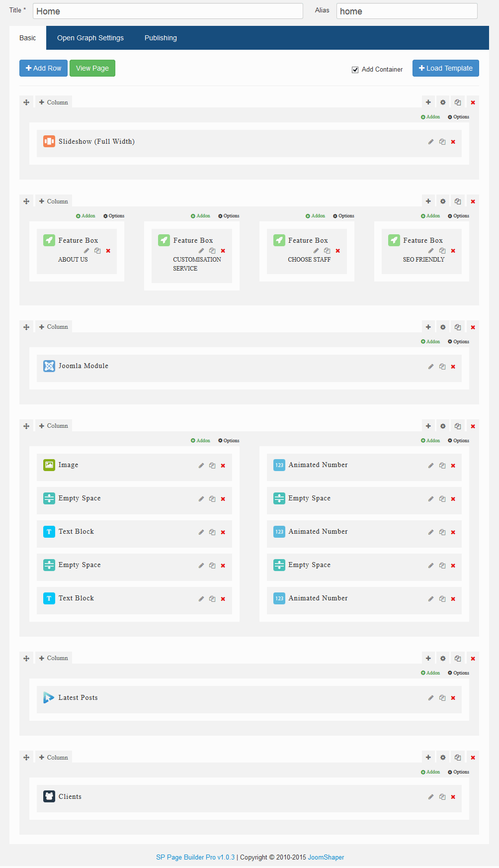Edit the Image addon
Image resolution: width=499 pixels, height=868 pixels.
(201, 466)
